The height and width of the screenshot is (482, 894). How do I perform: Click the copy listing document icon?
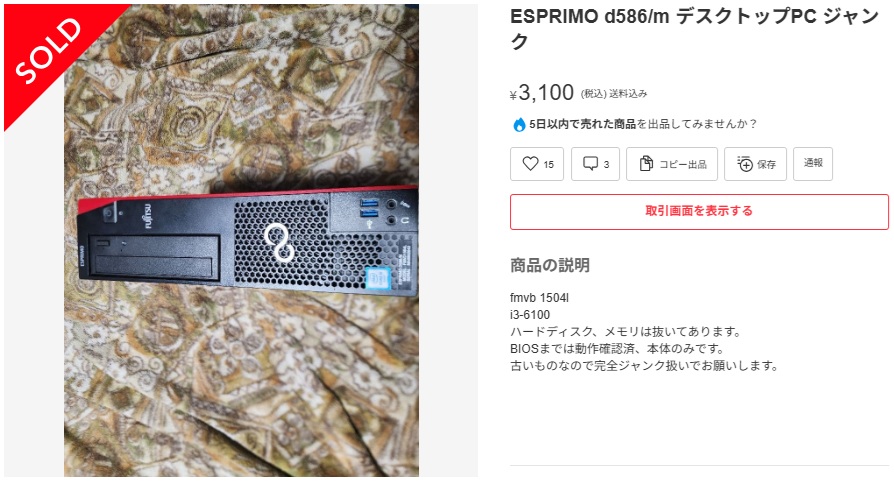tap(645, 164)
